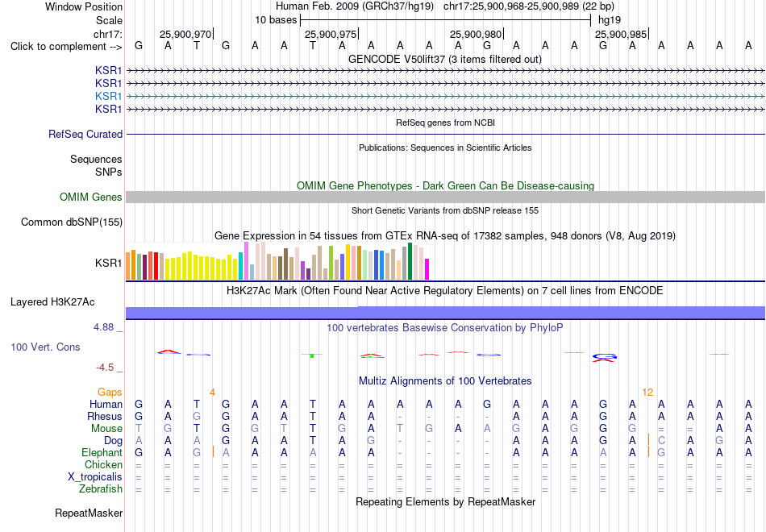Viewport: 766px width, 532px height.
Task: Click the C base in Dog row
Action: tap(661, 441)
